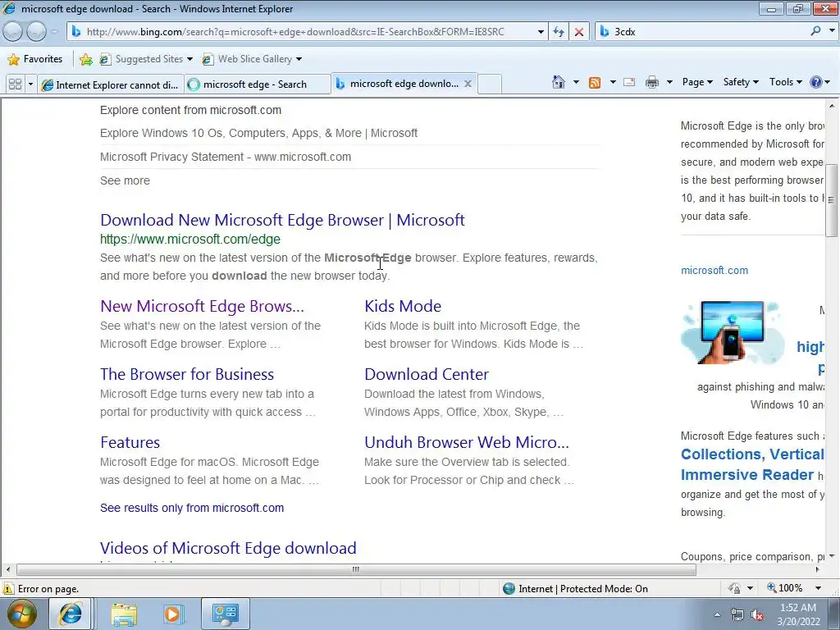Open the Safety menu
This screenshot has width=840, height=630.
[x=741, y=82]
